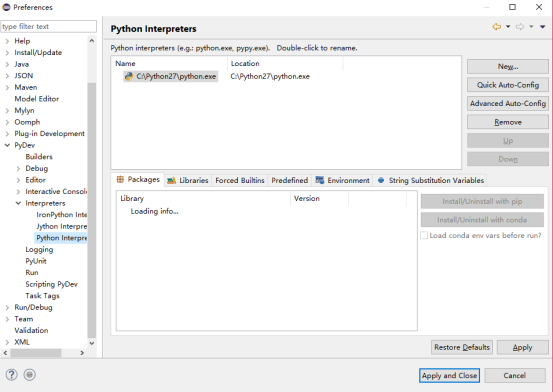Click the back navigation arrow icon
The image size is (553, 392).
(497, 26)
